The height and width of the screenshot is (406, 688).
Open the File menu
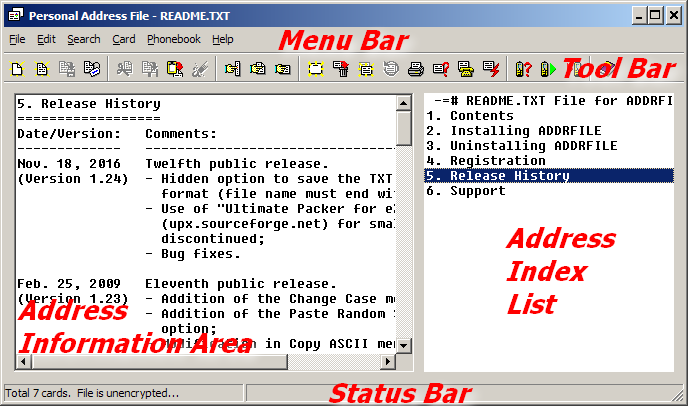(17, 40)
